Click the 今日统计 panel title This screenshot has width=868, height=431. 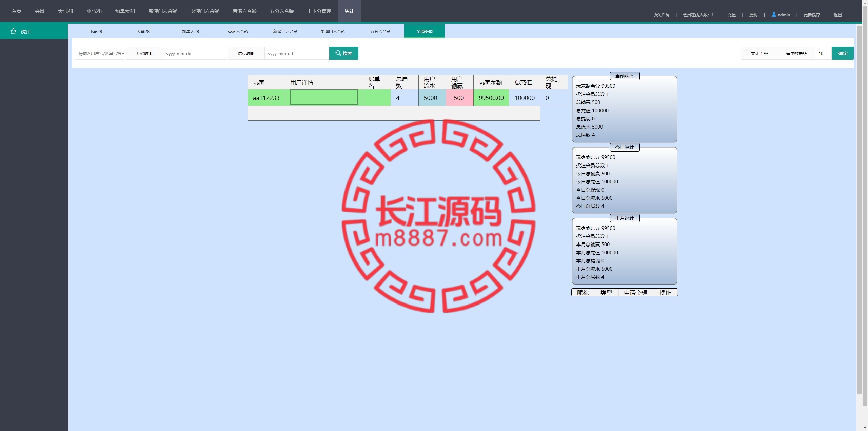click(x=625, y=147)
